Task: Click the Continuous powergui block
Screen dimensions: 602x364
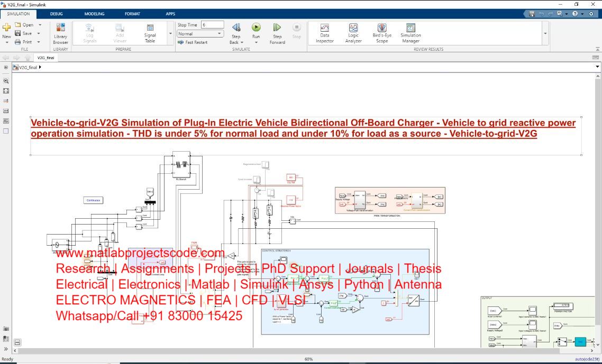Action: pos(93,200)
